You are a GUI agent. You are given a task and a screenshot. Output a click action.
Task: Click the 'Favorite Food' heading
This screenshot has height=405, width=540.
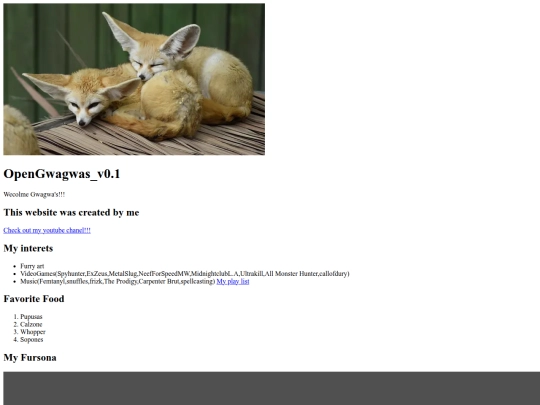[34, 299]
